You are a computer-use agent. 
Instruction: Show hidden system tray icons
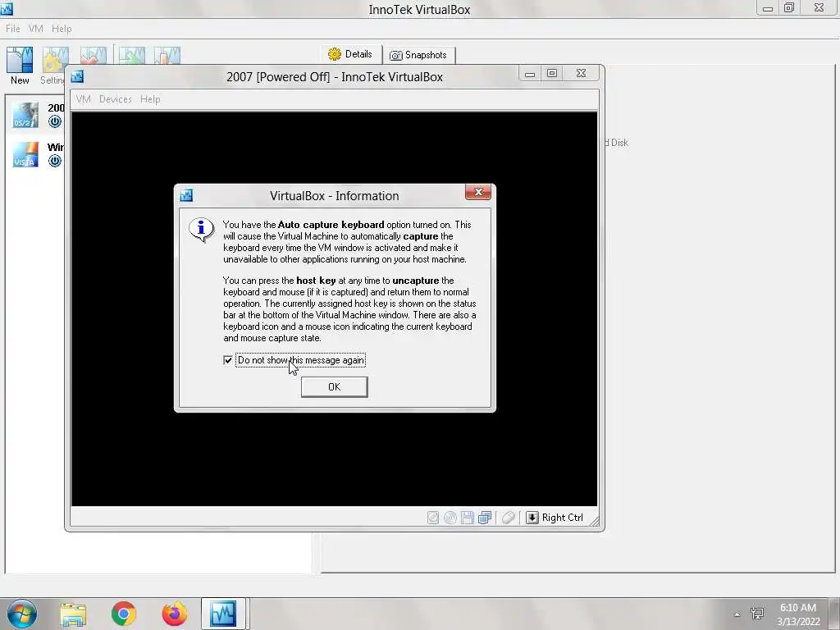click(x=737, y=614)
